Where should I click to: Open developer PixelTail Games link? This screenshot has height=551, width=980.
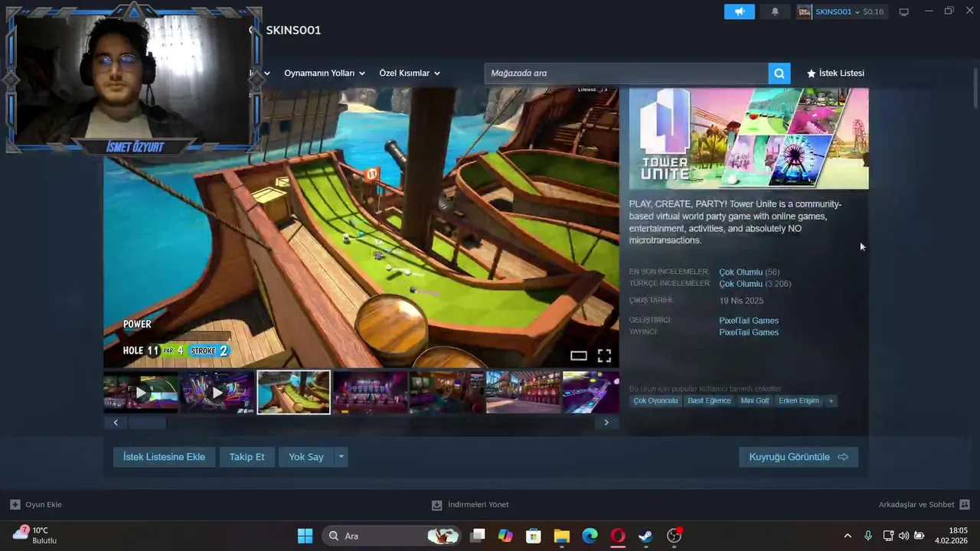point(749,321)
